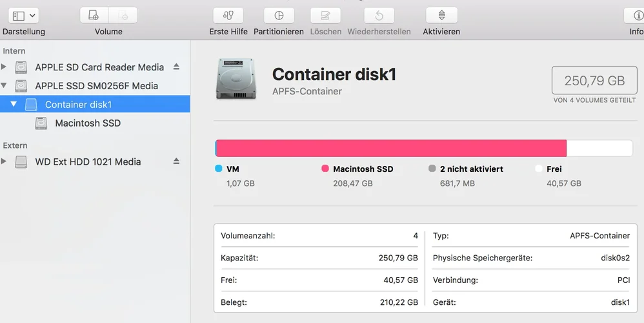Expand the APPLE SD Card Reader Media tree
The width and height of the screenshot is (644, 323).
pyautogui.click(x=5, y=67)
